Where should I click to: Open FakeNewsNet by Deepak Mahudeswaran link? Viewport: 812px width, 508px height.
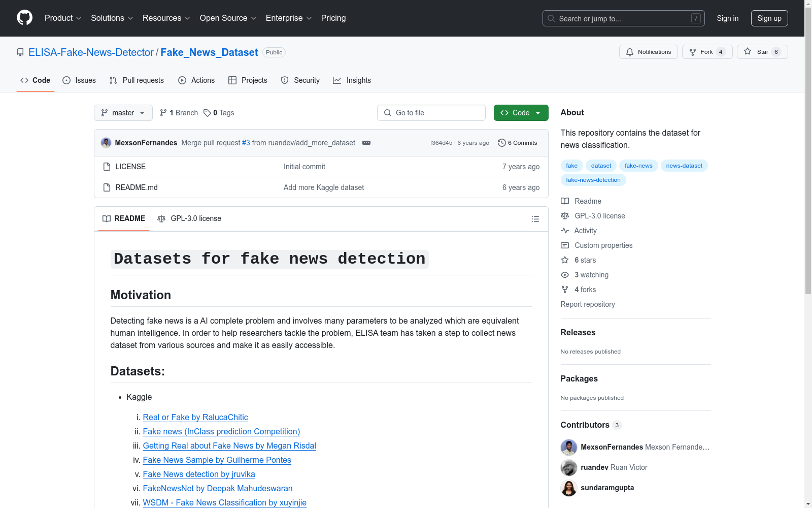click(218, 488)
